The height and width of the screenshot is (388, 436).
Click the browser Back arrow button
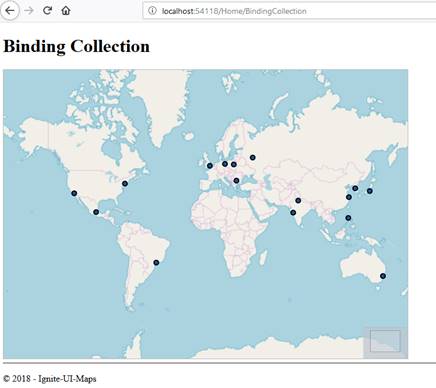10,11
